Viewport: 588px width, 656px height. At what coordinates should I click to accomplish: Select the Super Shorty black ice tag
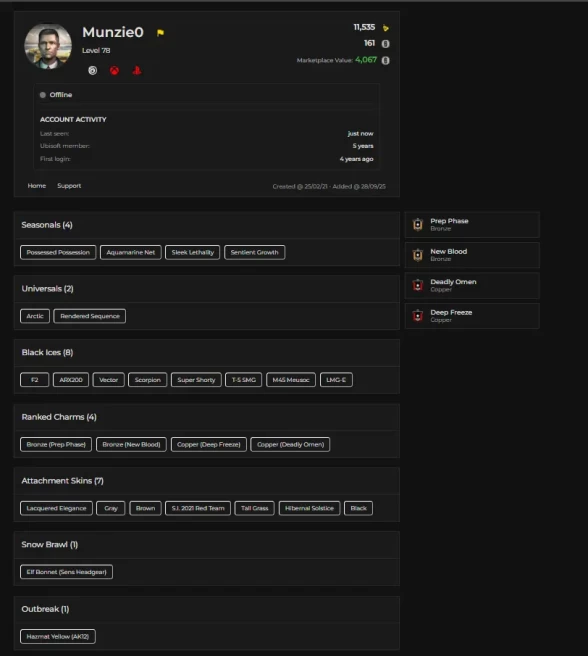coord(196,380)
